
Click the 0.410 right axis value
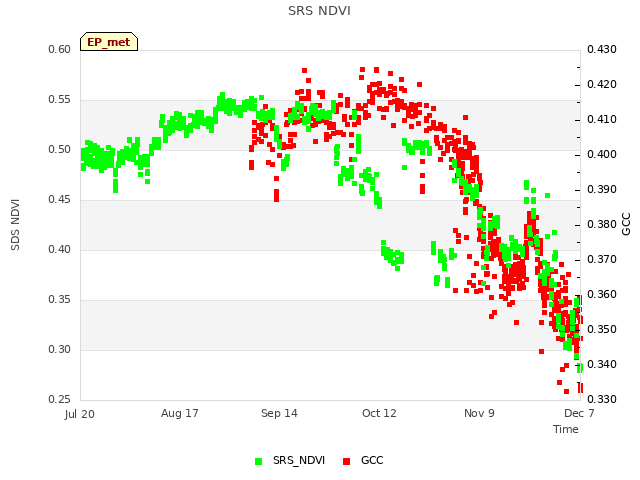click(602, 120)
